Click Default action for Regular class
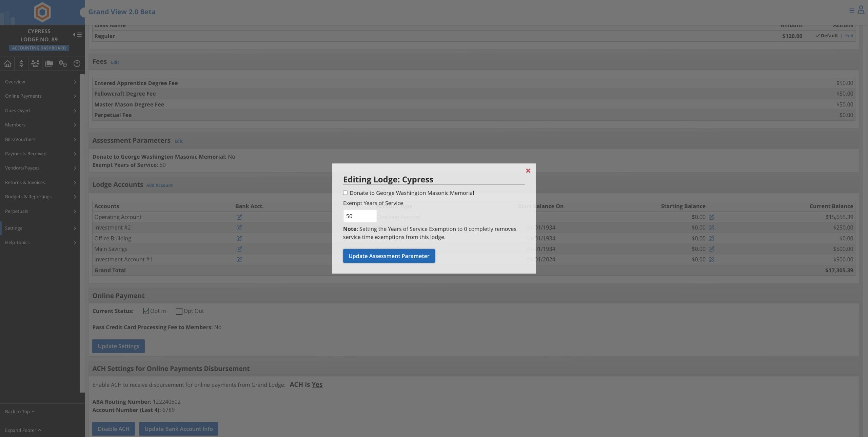 pyautogui.click(x=827, y=36)
